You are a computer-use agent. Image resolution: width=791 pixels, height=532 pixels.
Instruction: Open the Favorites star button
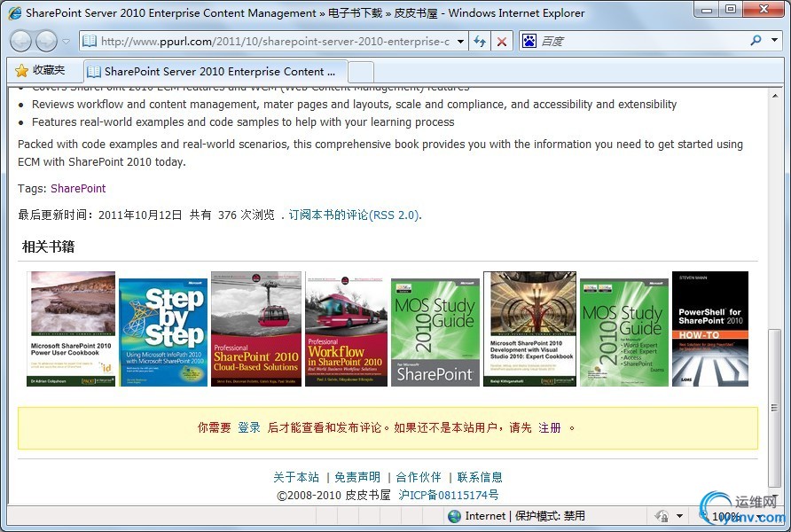click(41, 71)
